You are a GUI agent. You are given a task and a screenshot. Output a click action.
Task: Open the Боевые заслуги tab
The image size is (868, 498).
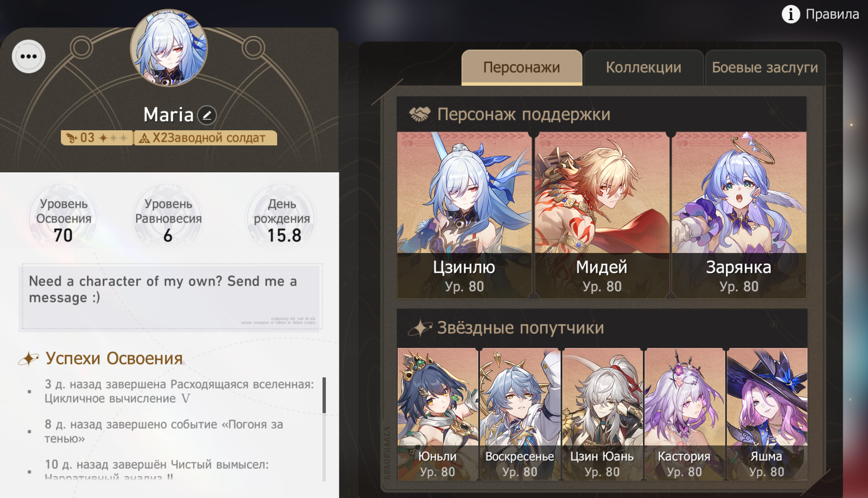pos(765,67)
